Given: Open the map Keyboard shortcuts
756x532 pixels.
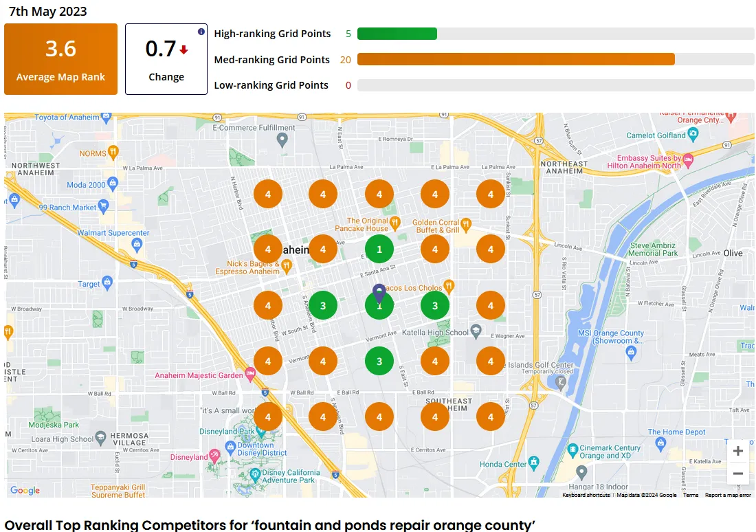Looking at the screenshot, I should [x=586, y=495].
